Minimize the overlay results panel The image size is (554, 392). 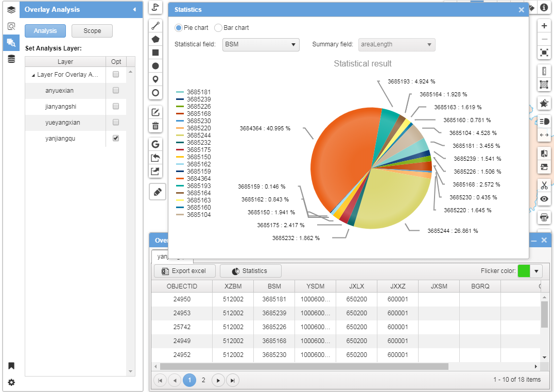[533, 241]
